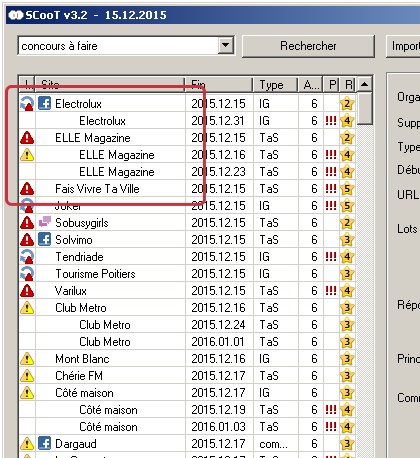The height and width of the screenshot is (458, 420).
Task: Select the Electrolux row ending 2015.12.31
Action: coord(187,121)
